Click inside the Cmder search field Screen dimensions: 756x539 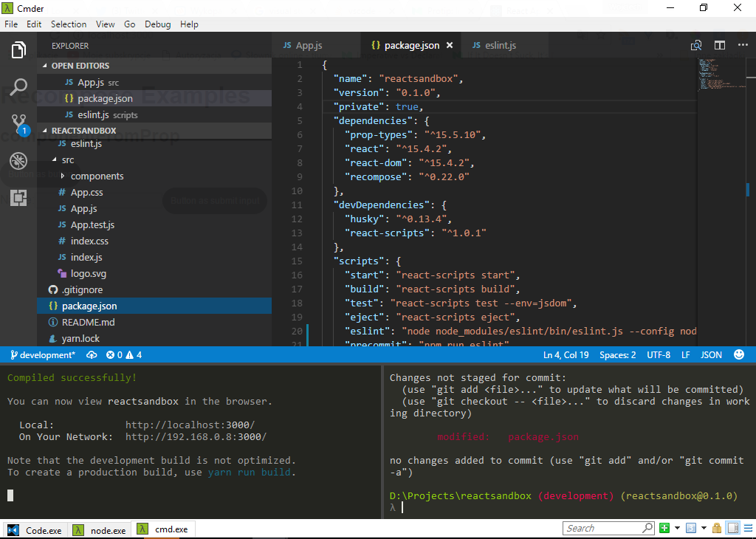tap(605, 527)
